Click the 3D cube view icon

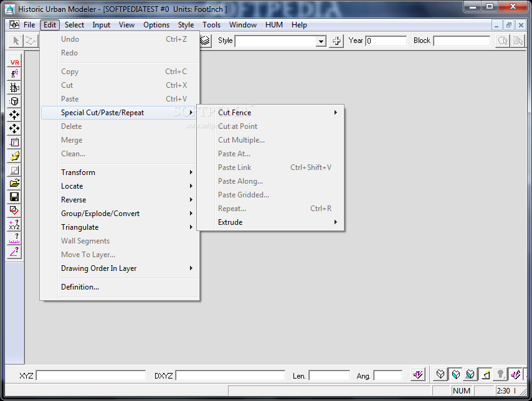14,101
